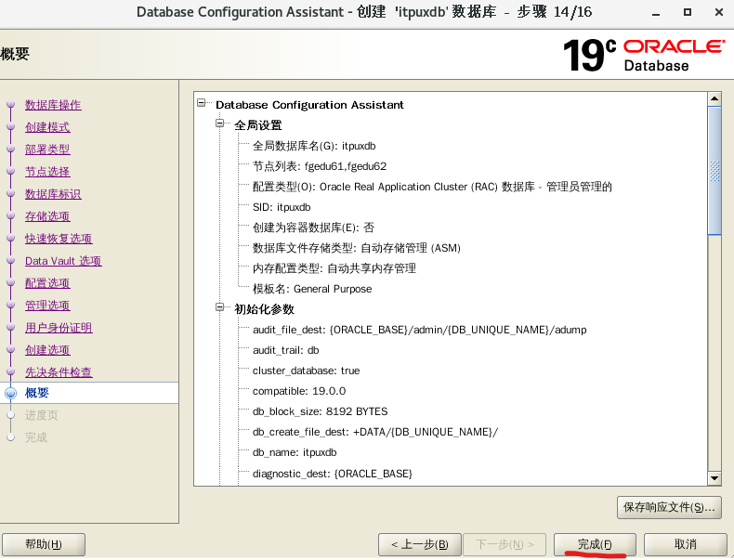Select the db_block_size: 8192 BYTES row
Image resolution: width=734 pixels, height=560 pixels.
point(321,411)
